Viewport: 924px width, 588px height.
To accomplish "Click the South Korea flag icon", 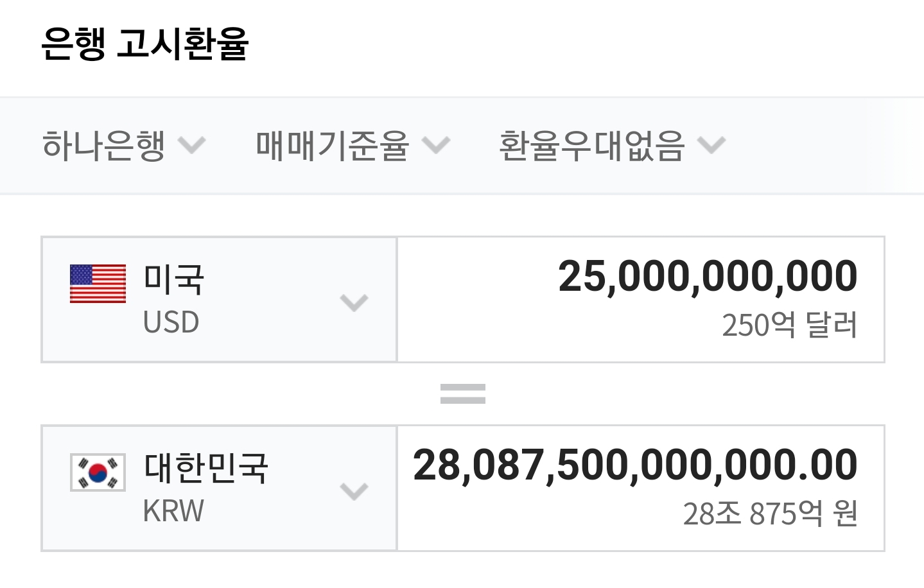I will point(98,472).
